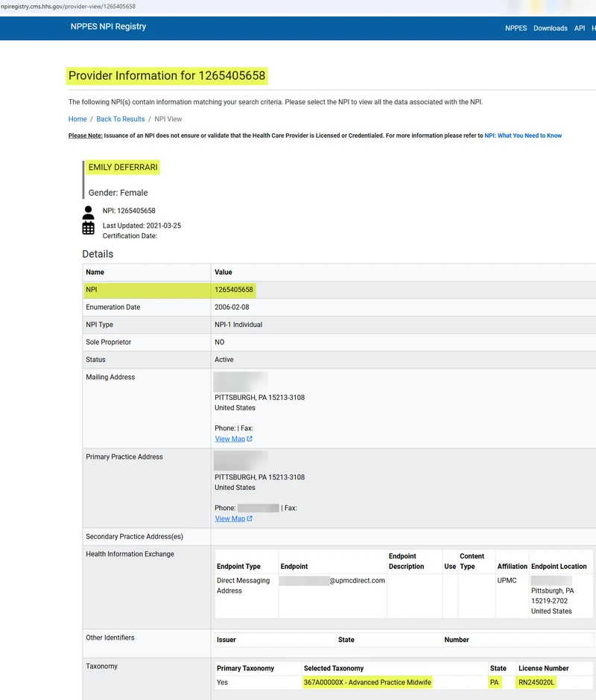Click the taxonomy State value PA

tap(494, 683)
